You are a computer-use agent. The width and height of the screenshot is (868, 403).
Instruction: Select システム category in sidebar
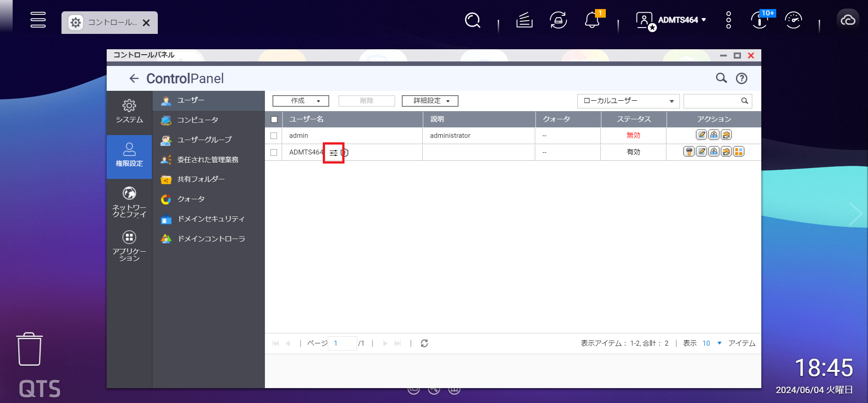point(129,112)
